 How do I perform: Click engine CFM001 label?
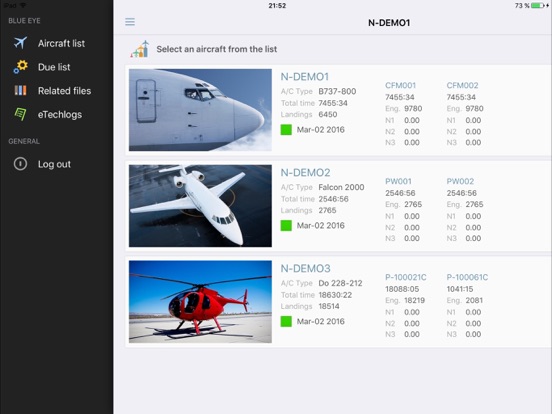400,86
